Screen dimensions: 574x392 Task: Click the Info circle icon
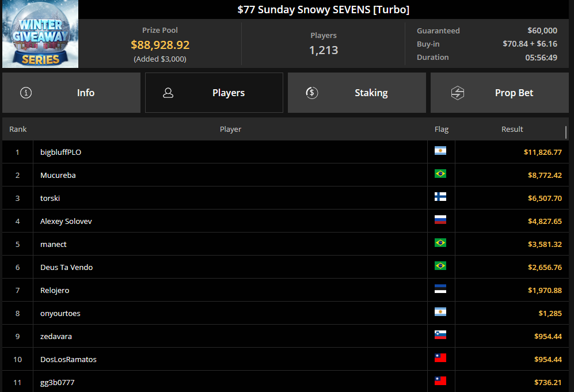pyautogui.click(x=25, y=92)
